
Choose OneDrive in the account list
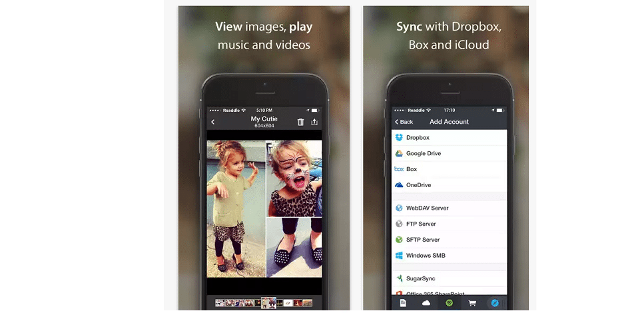tap(449, 185)
